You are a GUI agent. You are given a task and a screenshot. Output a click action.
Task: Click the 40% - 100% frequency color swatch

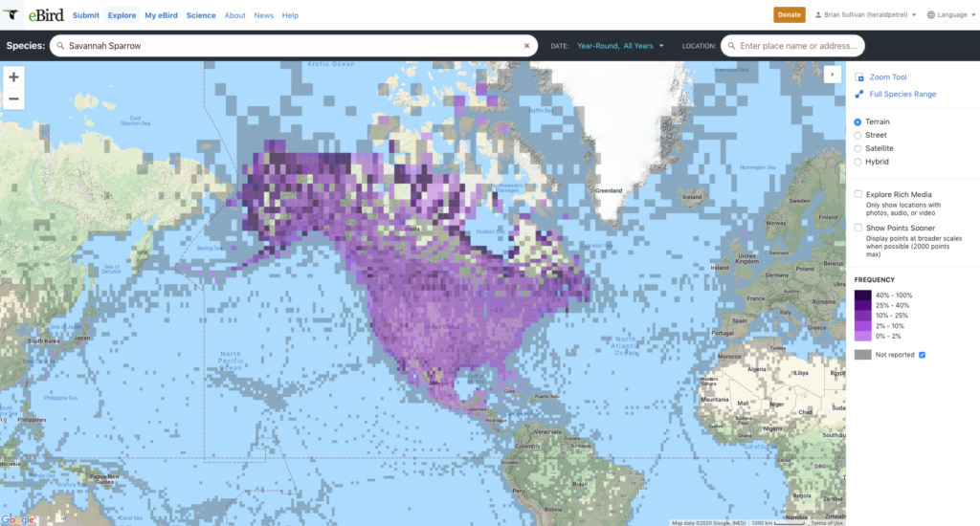click(x=862, y=295)
